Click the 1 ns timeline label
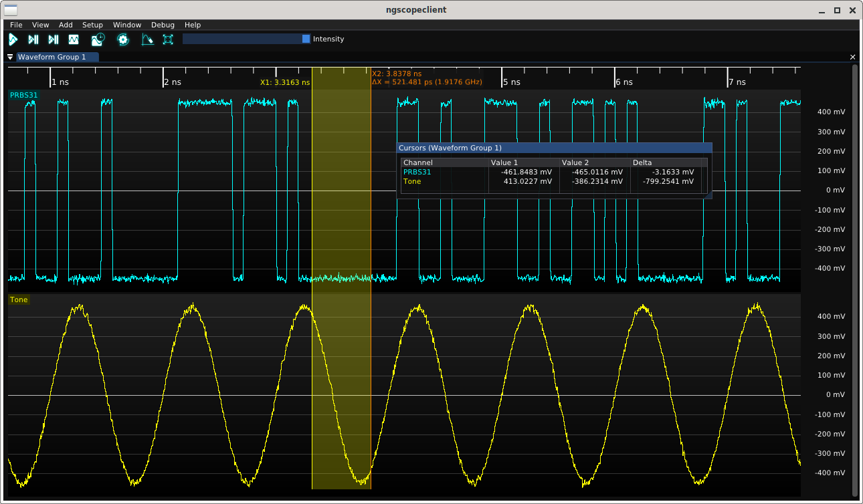Screen dimensions: 863x504 (x=60, y=82)
